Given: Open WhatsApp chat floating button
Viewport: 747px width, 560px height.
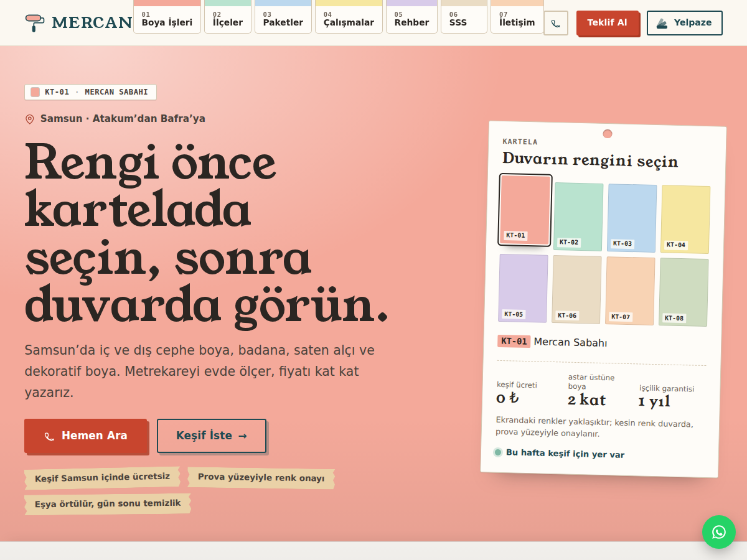Looking at the screenshot, I should 719,532.
